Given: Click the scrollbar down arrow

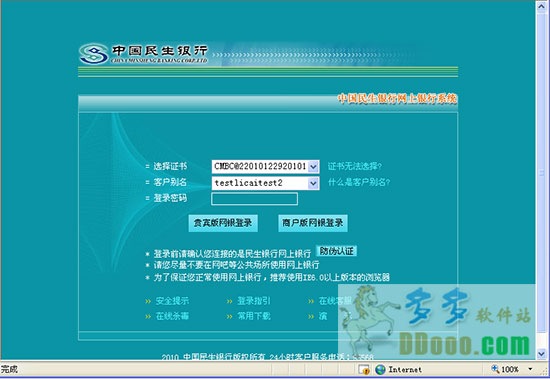Looking at the screenshot, I should coord(541,353).
